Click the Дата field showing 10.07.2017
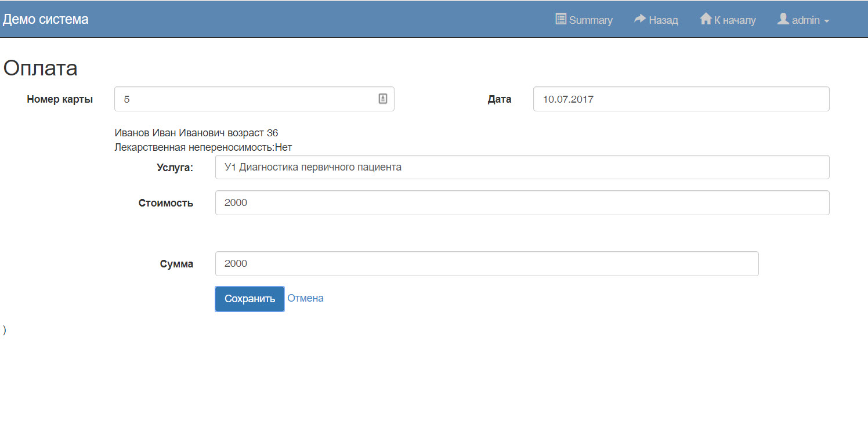The image size is (868, 431). click(x=681, y=99)
